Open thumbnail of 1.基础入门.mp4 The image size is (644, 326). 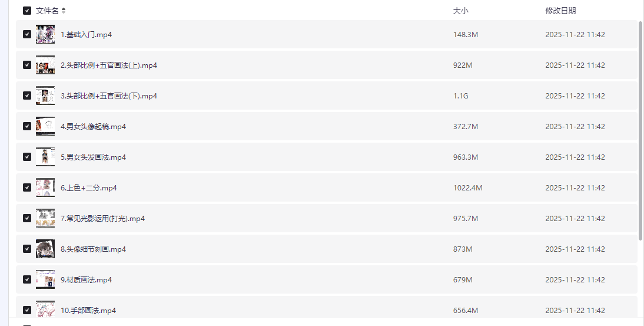click(45, 35)
